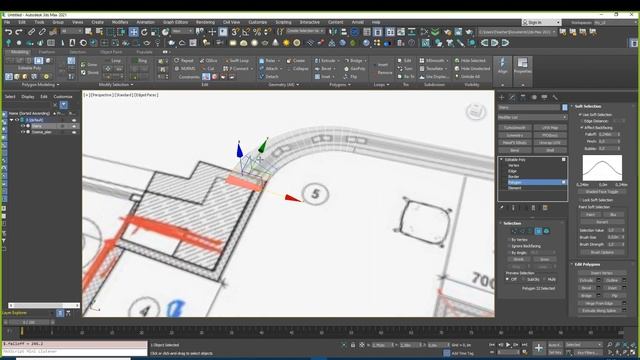Collapse the 0 (default) layer tree node
Screen dimensions: 640x360
click(x=11, y=120)
